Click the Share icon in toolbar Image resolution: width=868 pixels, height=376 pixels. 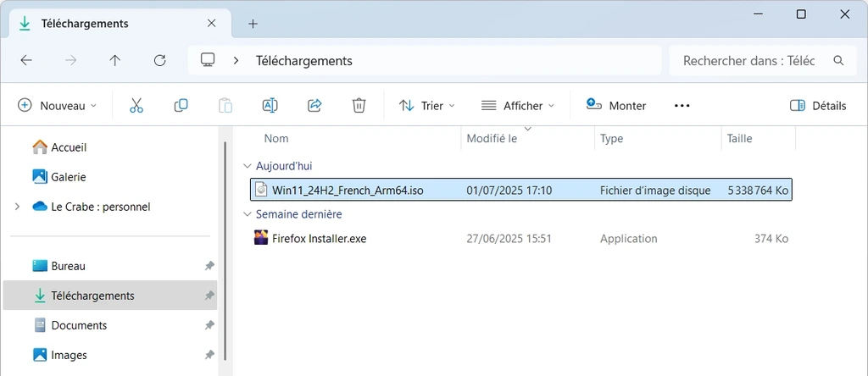(314, 106)
